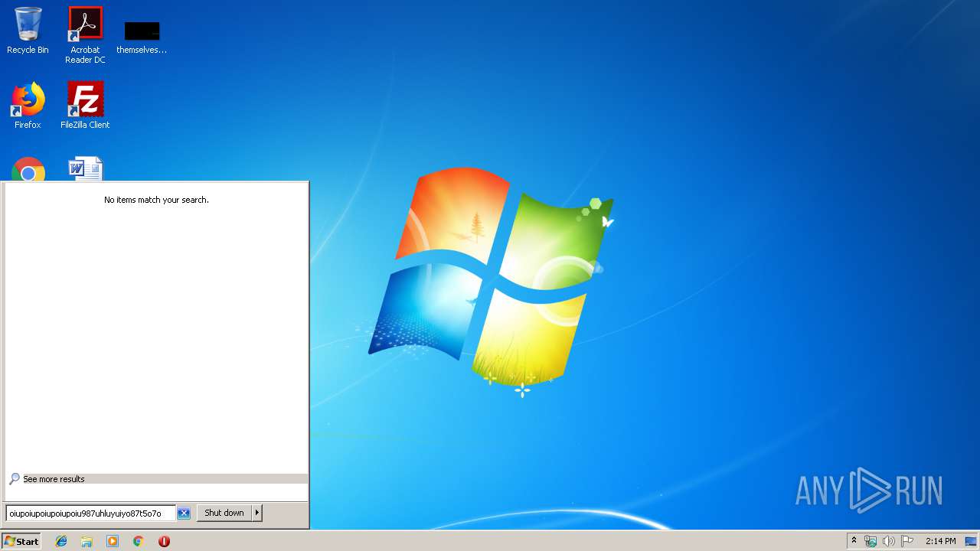
Task: Clear the search box text
Action: (184, 513)
